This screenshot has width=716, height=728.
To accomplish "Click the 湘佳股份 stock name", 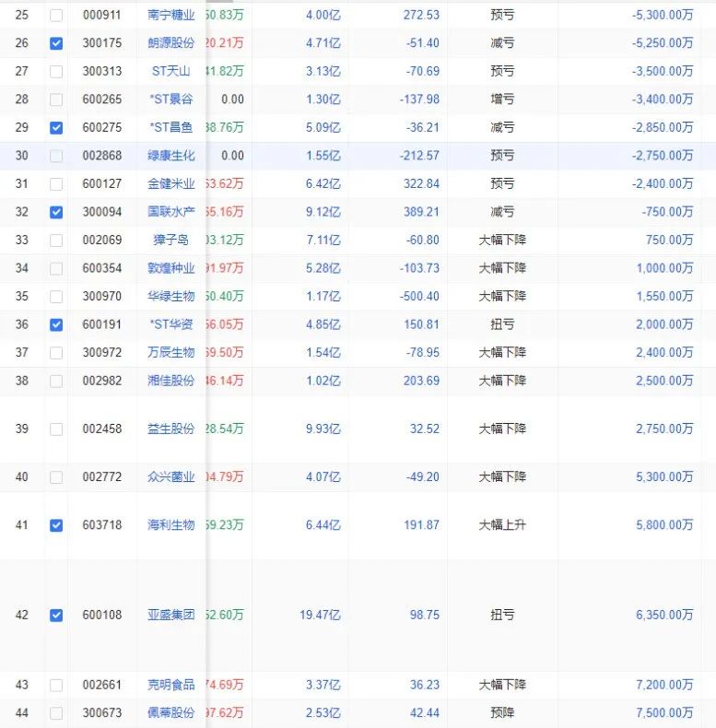I will pyautogui.click(x=170, y=382).
